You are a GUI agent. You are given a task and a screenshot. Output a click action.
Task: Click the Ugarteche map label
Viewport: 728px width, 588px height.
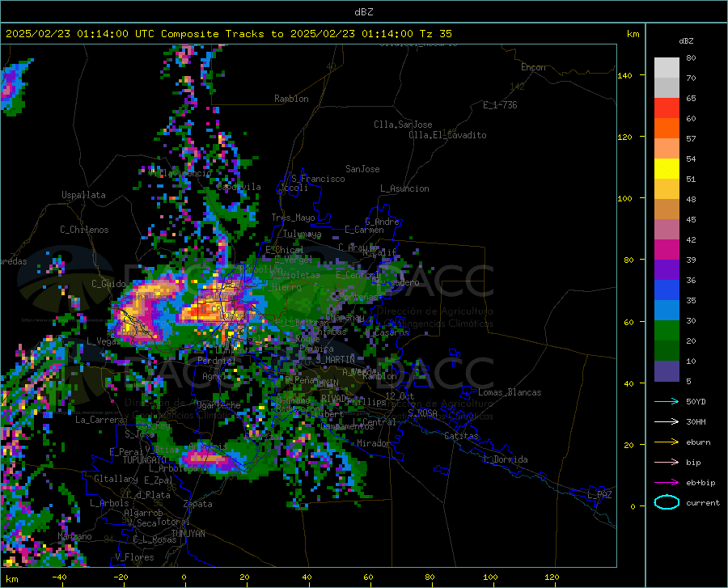[x=218, y=405]
